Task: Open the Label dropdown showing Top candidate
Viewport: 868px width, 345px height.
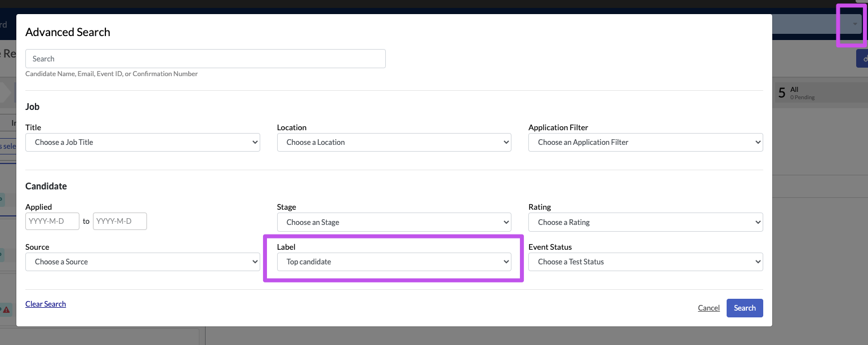Action: (394, 262)
